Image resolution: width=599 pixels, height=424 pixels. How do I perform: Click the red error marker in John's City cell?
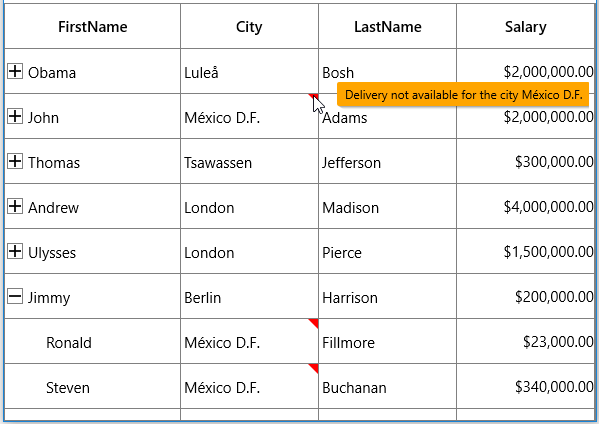tap(313, 97)
